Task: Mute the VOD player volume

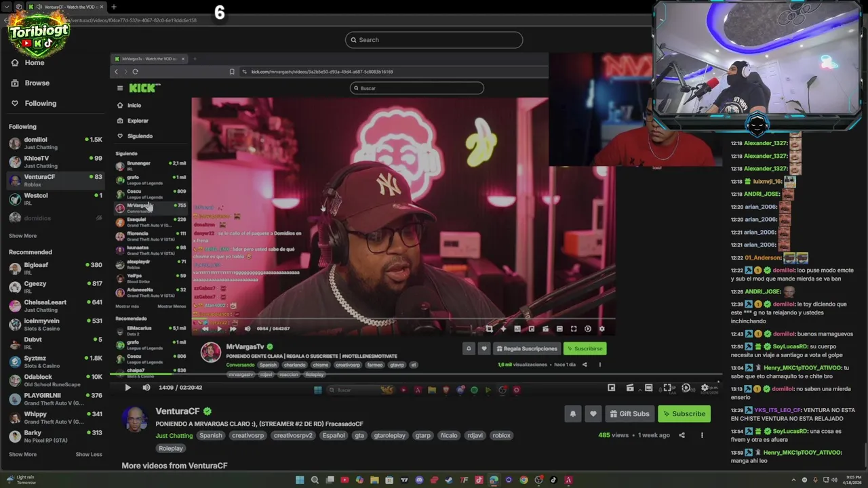Action: coord(146,388)
